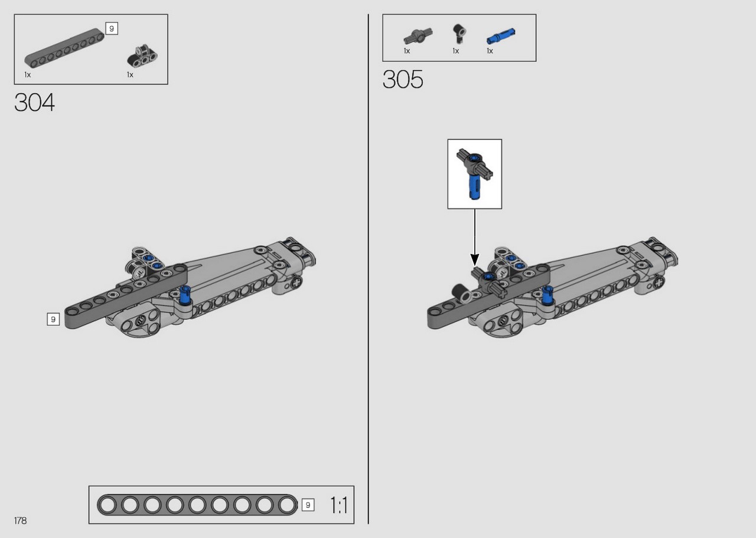Click the sub-assembly callout with the blue pin
The width and height of the screenshot is (756, 538).
pyautogui.click(x=475, y=174)
